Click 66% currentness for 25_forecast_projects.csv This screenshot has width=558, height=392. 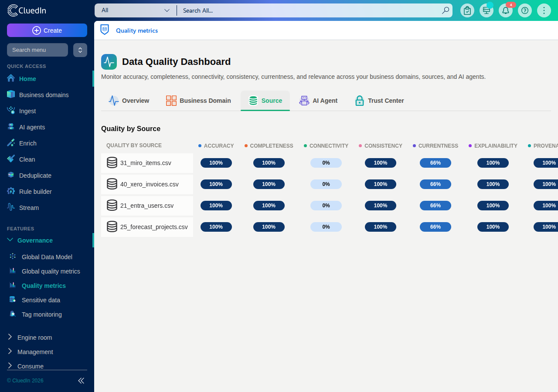point(436,227)
